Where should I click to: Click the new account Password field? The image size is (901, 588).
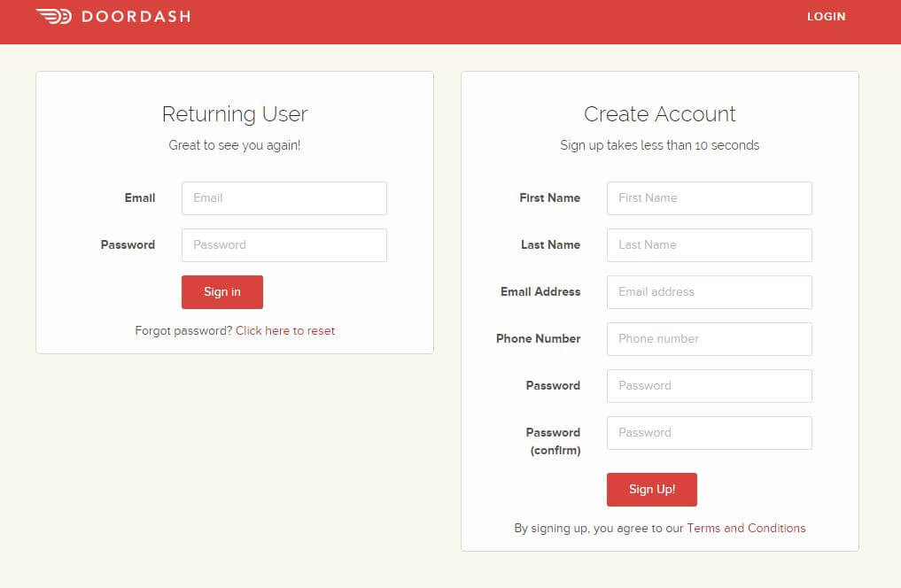click(709, 385)
